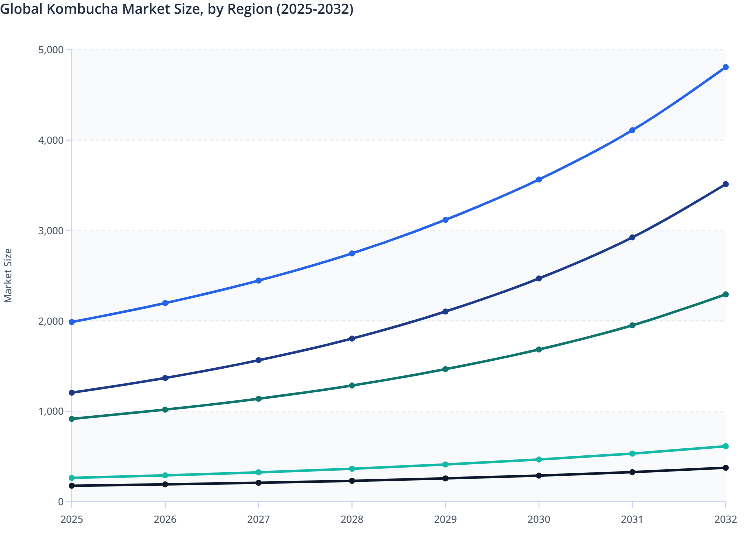Image resolution: width=754 pixels, height=560 pixels.
Task: Select the 2030 point on navy line
Action: pos(539,278)
